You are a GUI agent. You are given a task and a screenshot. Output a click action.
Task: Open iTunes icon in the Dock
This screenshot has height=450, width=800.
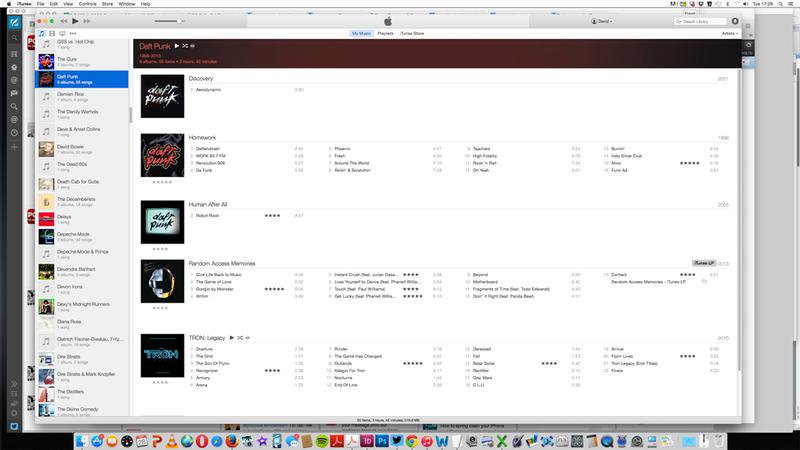coord(427,441)
